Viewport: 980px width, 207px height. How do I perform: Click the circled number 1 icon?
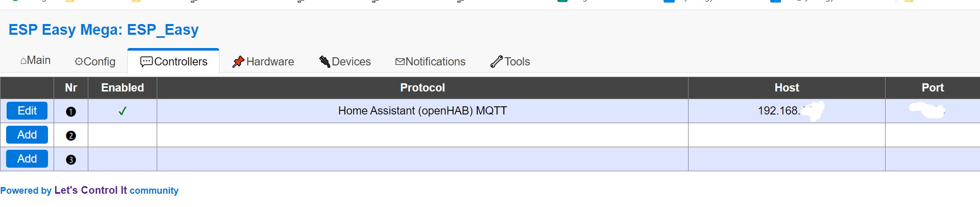pyautogui.click(x=71, y=111)
